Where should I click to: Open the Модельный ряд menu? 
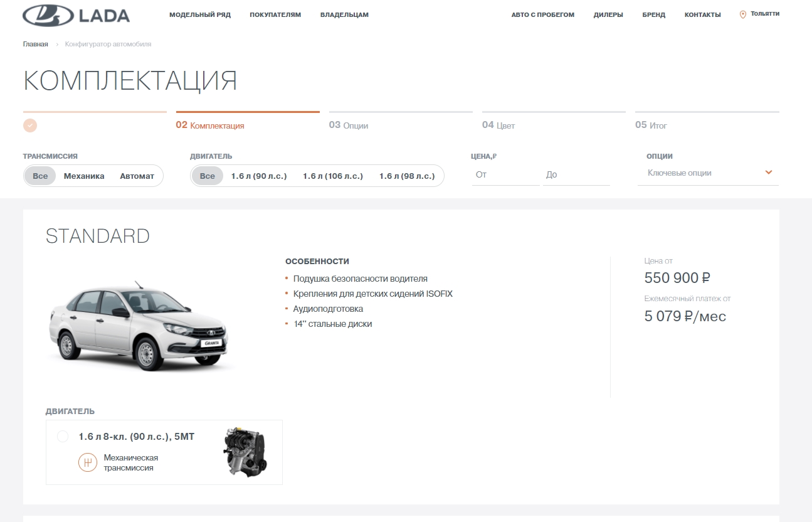[200, 14]
